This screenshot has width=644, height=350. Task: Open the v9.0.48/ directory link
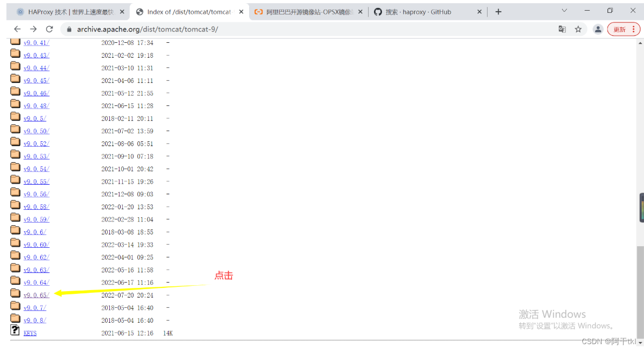coord(36,106)
